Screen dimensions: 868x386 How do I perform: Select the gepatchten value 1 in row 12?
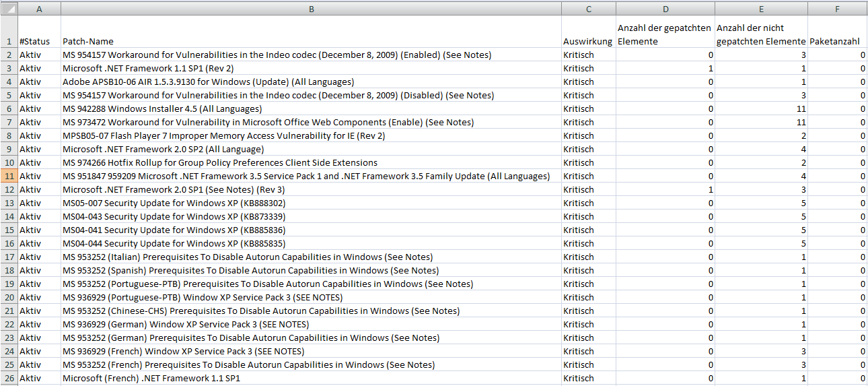tap(665, 189)
